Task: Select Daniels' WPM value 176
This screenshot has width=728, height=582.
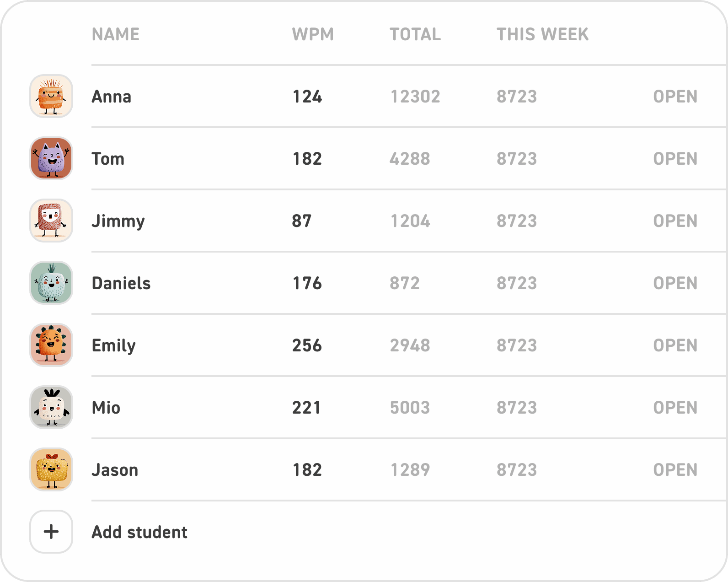Action: click(307, 283)
